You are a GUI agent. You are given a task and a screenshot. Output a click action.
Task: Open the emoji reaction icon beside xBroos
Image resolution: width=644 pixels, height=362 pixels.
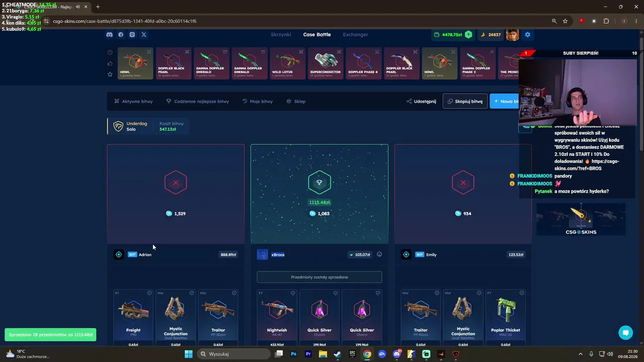(379, 254)
